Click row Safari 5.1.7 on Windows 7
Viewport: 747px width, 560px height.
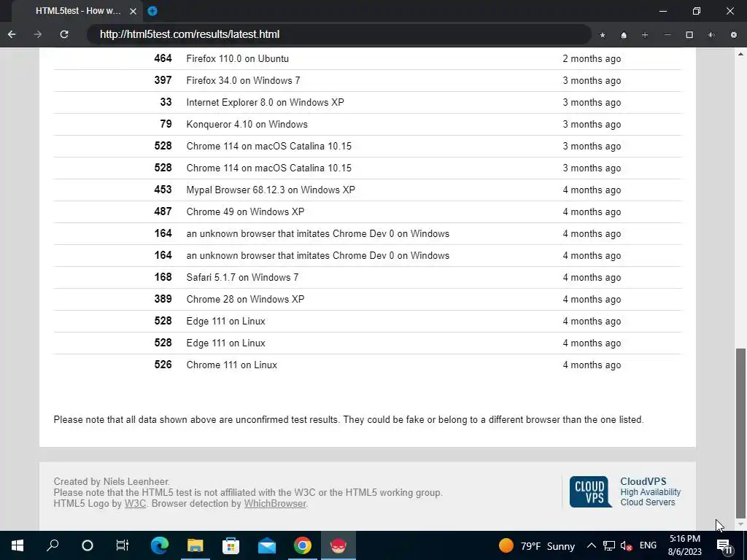(368, 277)
